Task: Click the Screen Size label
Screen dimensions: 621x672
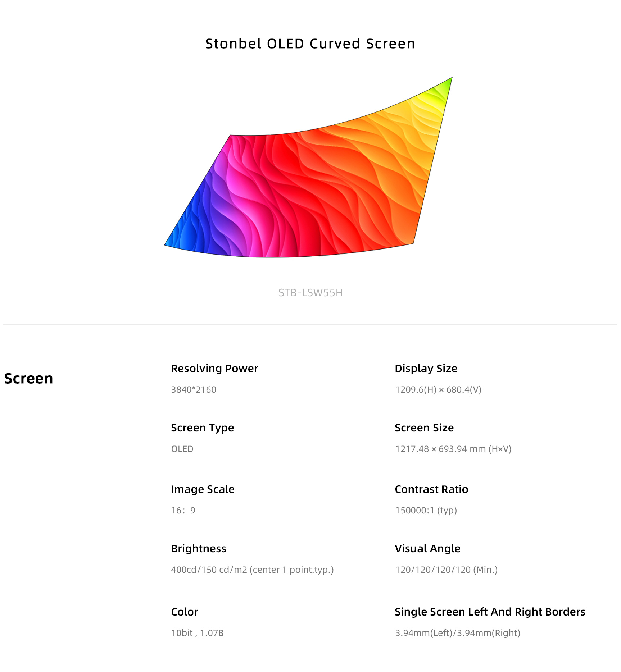Action: coord(424,428)
